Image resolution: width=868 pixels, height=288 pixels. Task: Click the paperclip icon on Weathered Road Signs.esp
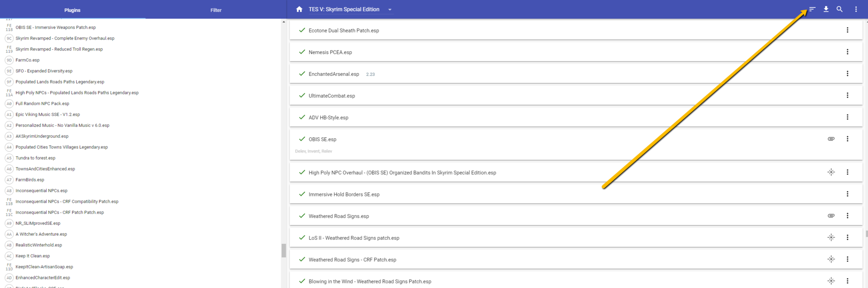[831, 216]
